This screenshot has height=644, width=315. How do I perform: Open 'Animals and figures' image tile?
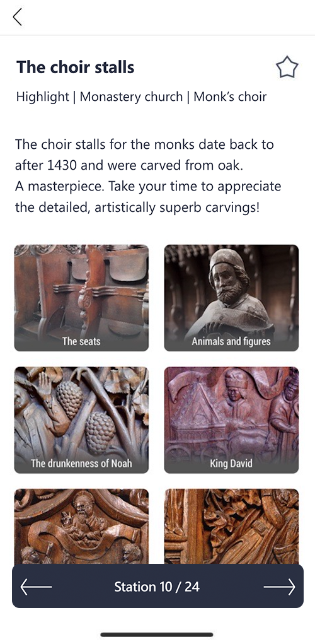pos(231,298)
